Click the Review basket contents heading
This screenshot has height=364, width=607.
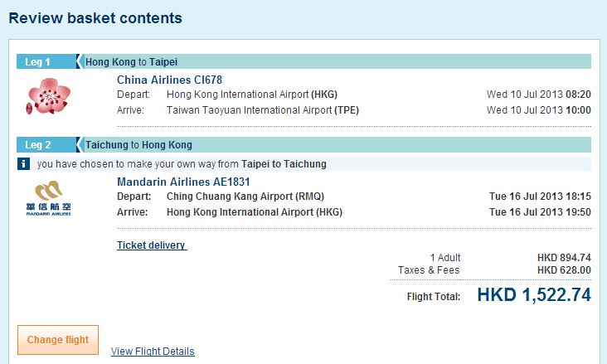tap(95, 17)
